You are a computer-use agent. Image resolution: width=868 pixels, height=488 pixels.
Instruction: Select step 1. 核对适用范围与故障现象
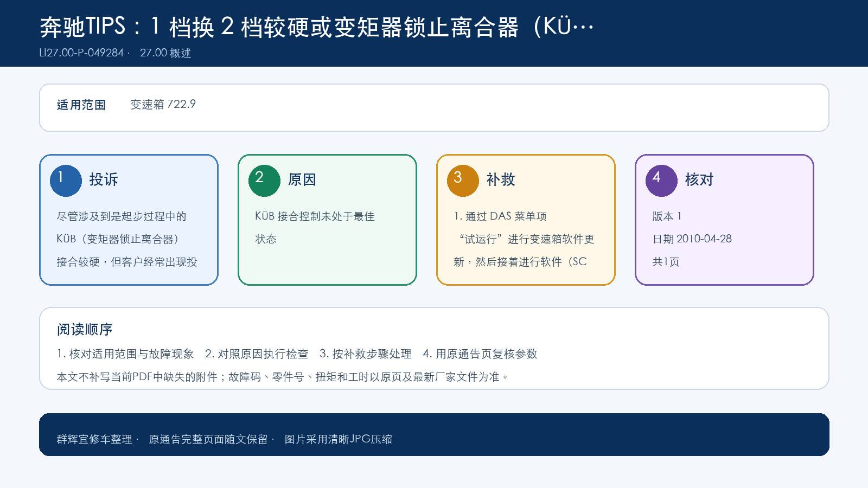click(x=125, y=354)
